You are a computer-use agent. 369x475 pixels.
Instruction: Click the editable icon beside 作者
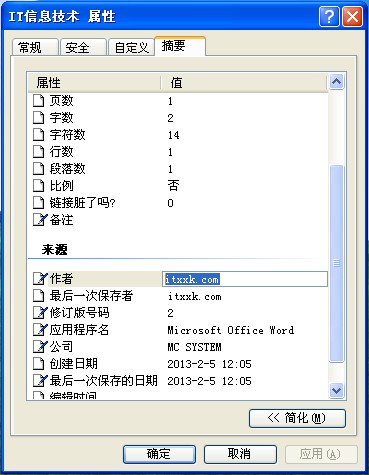pos(40,279)
